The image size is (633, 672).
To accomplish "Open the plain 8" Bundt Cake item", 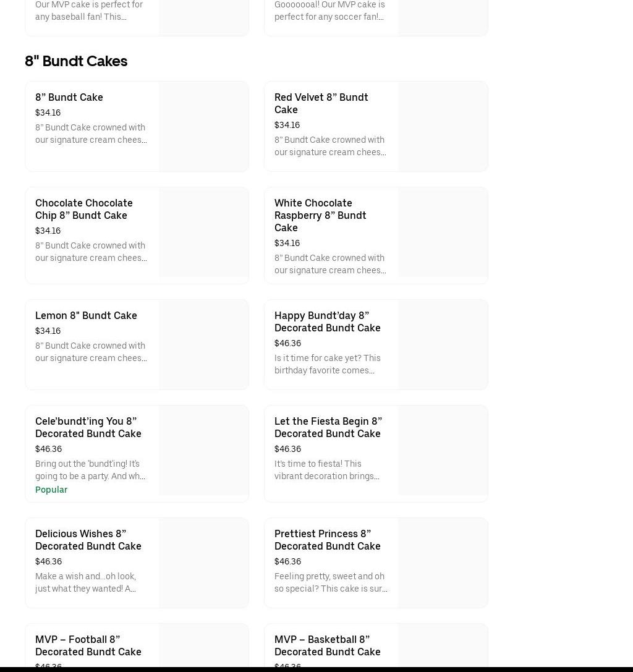I will click(x=69, y=97).
